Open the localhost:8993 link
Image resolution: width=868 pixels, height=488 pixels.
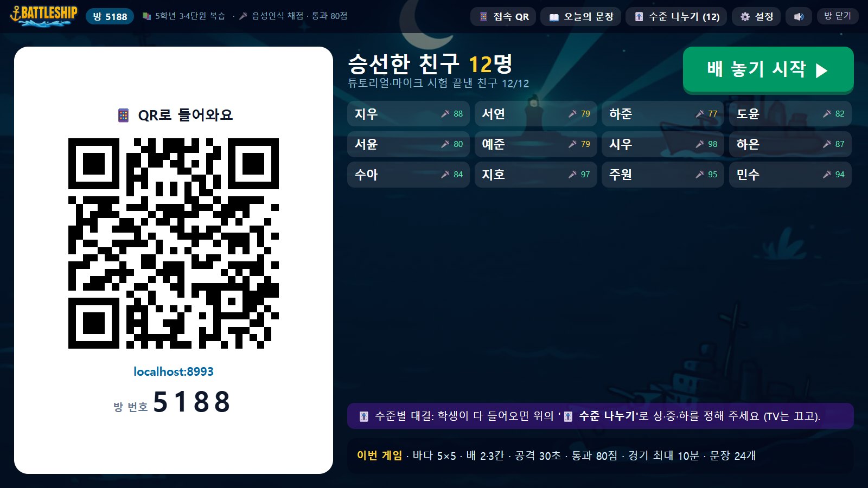point(174,371)
